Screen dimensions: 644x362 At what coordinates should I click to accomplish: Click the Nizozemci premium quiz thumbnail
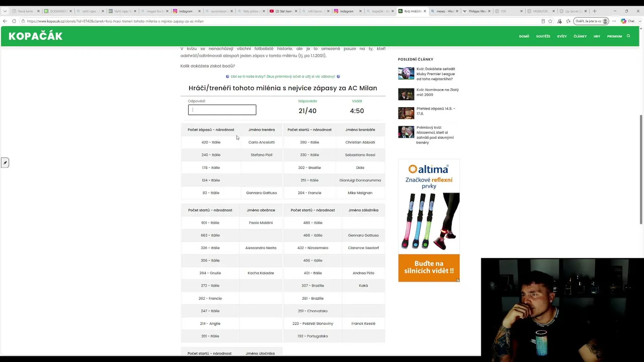(406, 132)
